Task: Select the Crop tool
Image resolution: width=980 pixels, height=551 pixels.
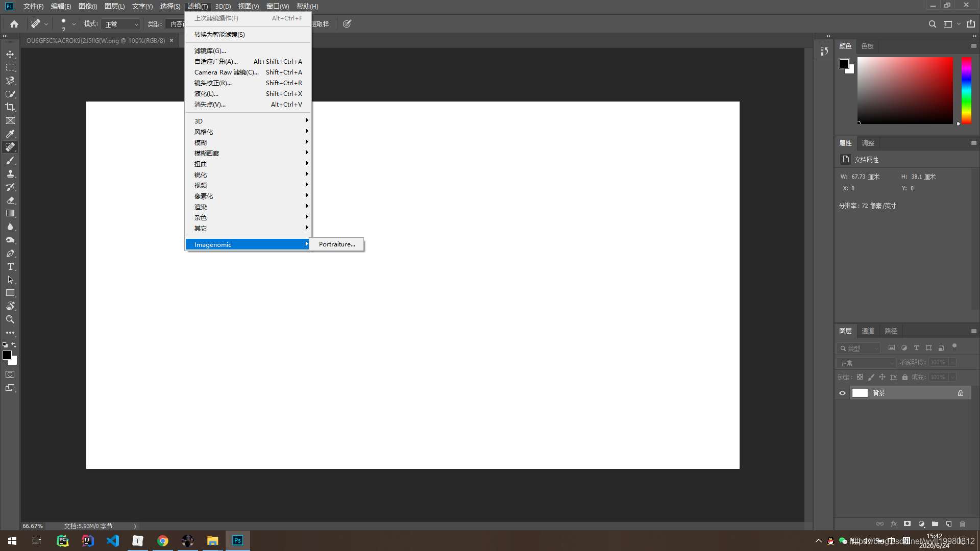Action: coord(10,107)
